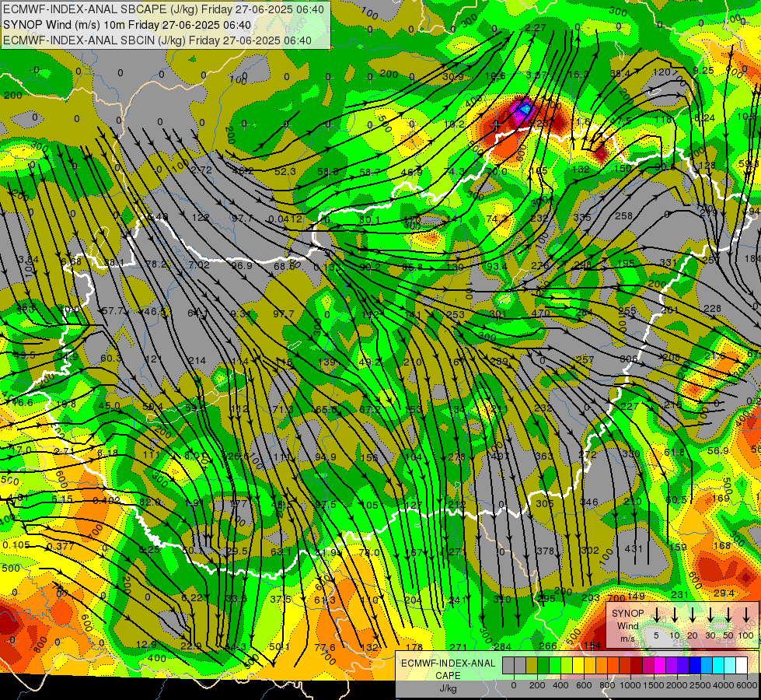This screenshot has height=700, width=761.
Task: Select the white swatch at 6000
Action: tap(742, 666)
